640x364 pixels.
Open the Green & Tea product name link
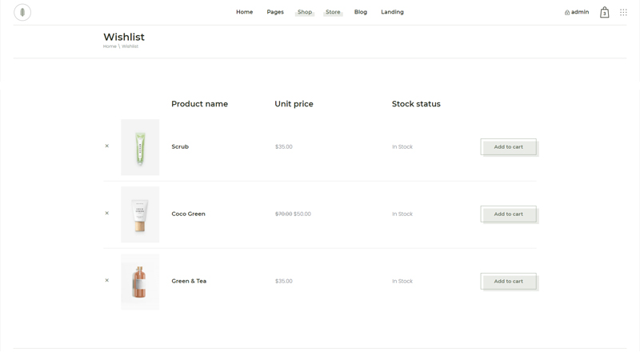tap(189, 281)
